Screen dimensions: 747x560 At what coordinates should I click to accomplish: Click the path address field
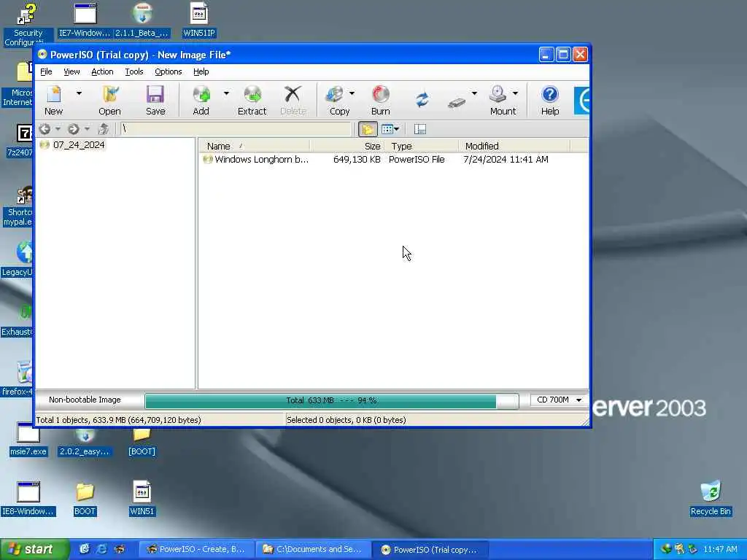236,129
